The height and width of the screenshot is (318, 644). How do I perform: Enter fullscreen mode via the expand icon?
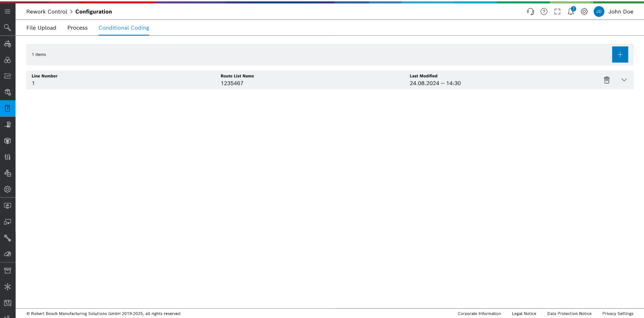pos(557,11)
